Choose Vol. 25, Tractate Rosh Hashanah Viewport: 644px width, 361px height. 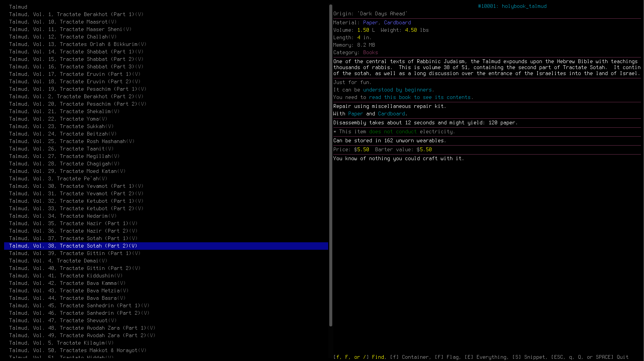point(72,141)
